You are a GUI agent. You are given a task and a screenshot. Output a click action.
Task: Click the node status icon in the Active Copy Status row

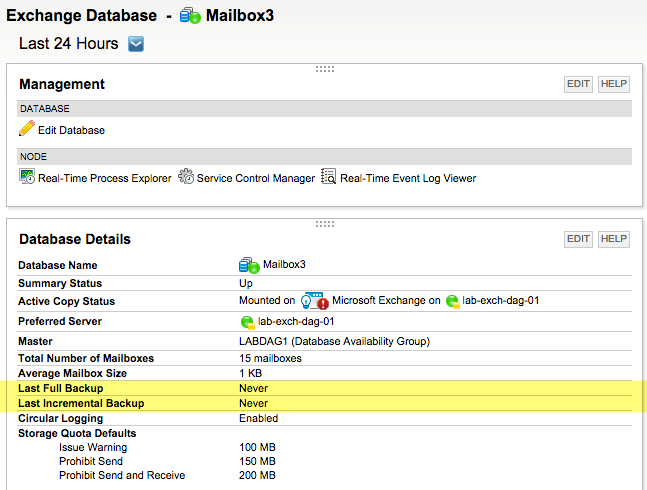click(453, 302)
